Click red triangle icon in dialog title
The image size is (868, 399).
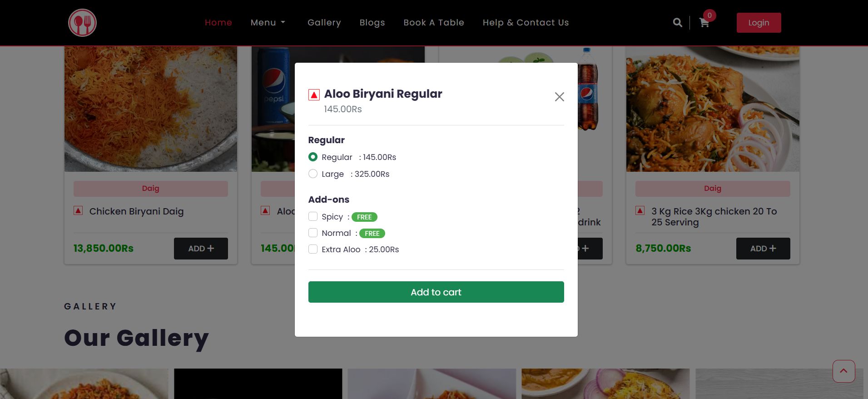point(314,95)
